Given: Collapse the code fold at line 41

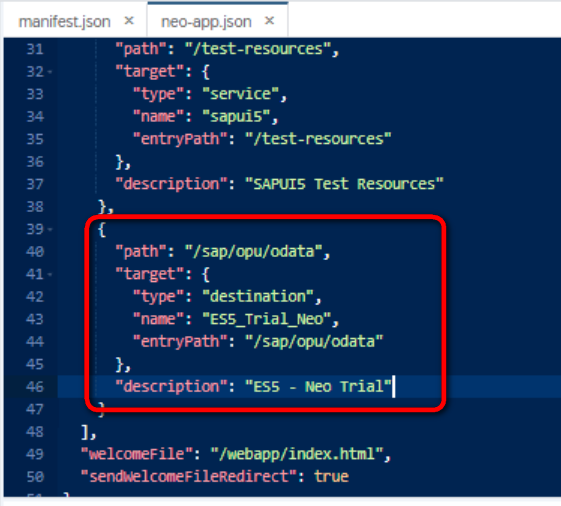Looking at the screenshot, I should pos(50,274).
